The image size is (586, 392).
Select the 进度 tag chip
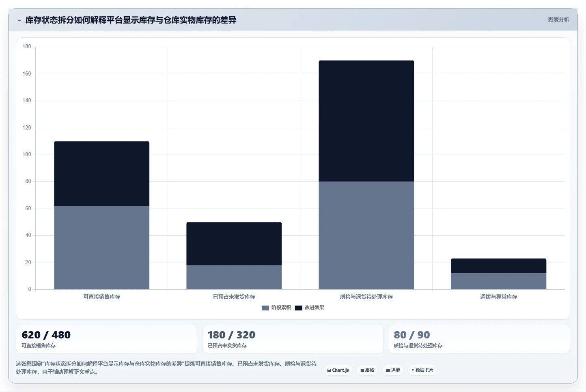click(x=393, y=370)
